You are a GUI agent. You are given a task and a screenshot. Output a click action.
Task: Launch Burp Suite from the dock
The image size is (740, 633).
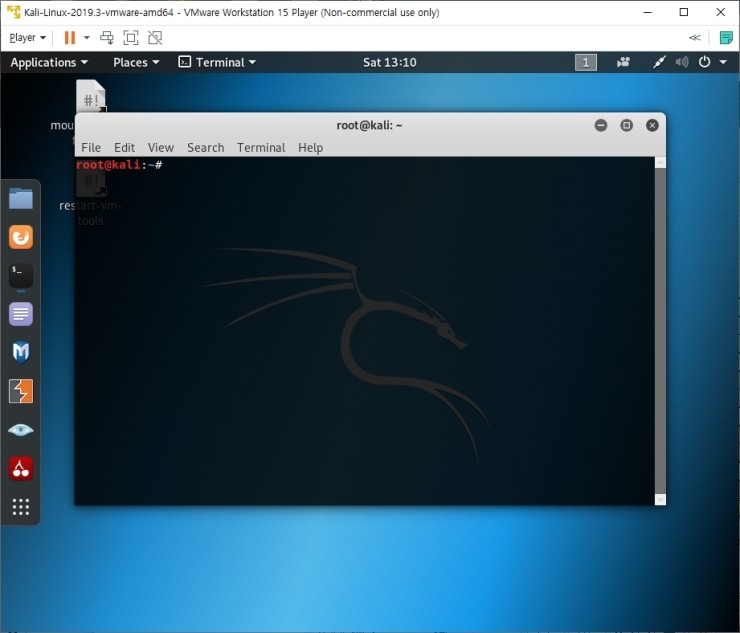point(21,391)
